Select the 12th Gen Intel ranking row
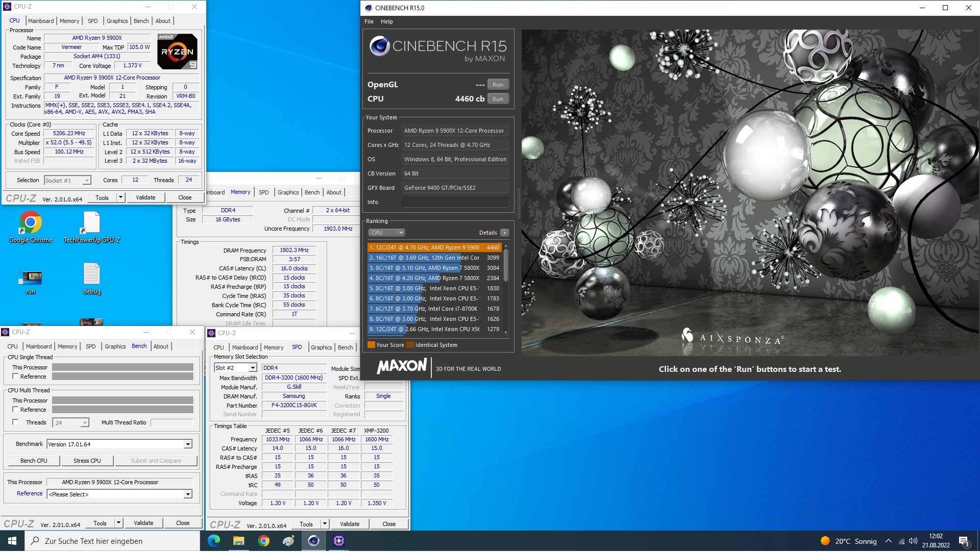Image resolution: width=980 pixels, height=552 pixels. [434, 258]
